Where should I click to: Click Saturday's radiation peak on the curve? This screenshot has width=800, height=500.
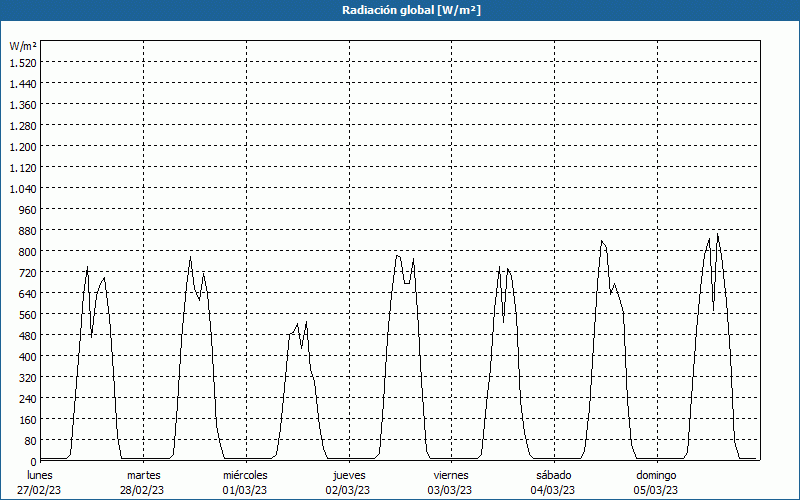click(602, 241)
